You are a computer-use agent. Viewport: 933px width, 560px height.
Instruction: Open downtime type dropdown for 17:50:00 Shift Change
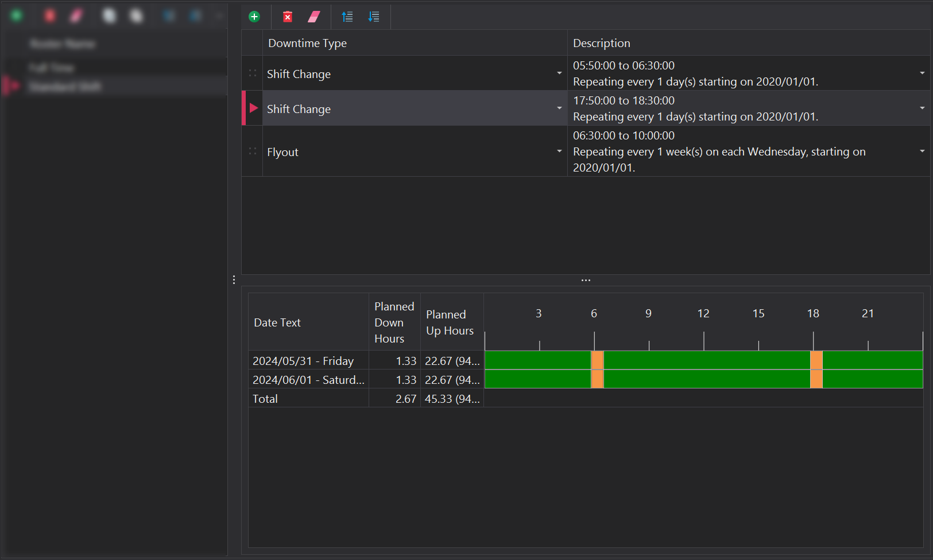coord(559,108)
